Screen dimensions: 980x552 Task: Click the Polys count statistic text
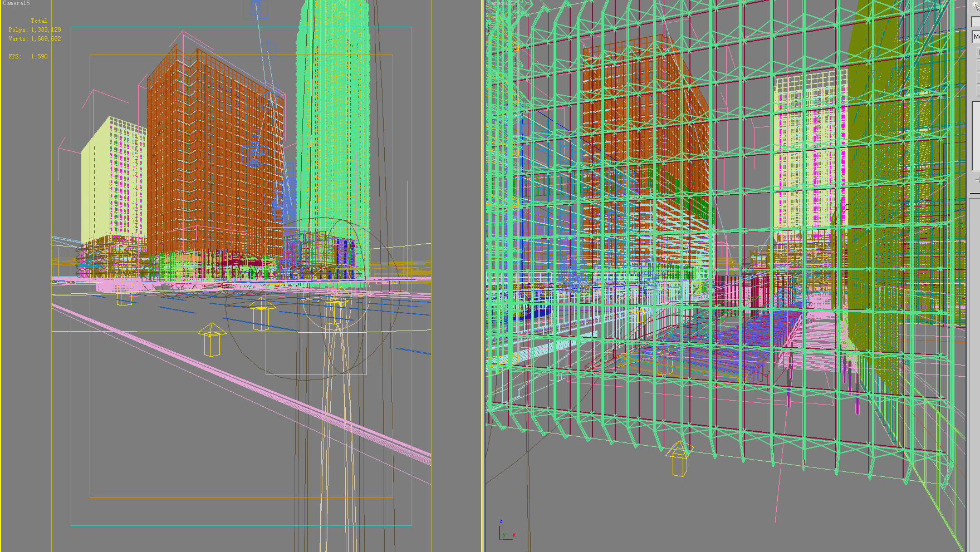35,30
